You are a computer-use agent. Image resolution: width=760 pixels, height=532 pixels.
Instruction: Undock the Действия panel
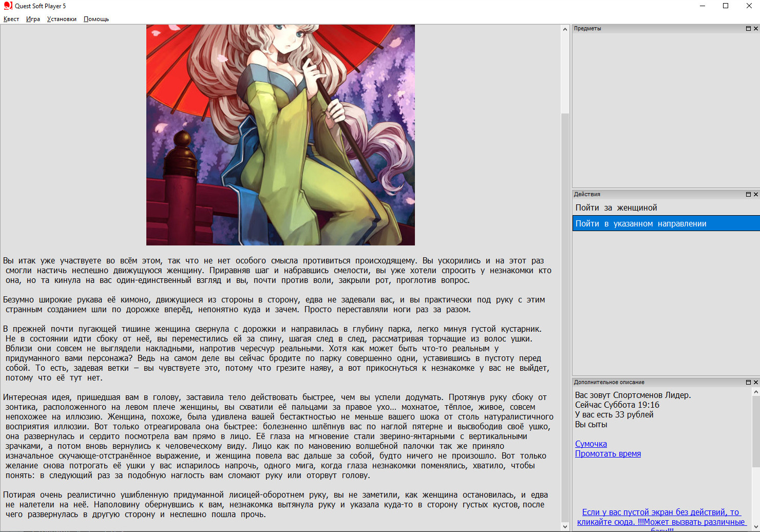pyautogui.click(x=748, y=194)
